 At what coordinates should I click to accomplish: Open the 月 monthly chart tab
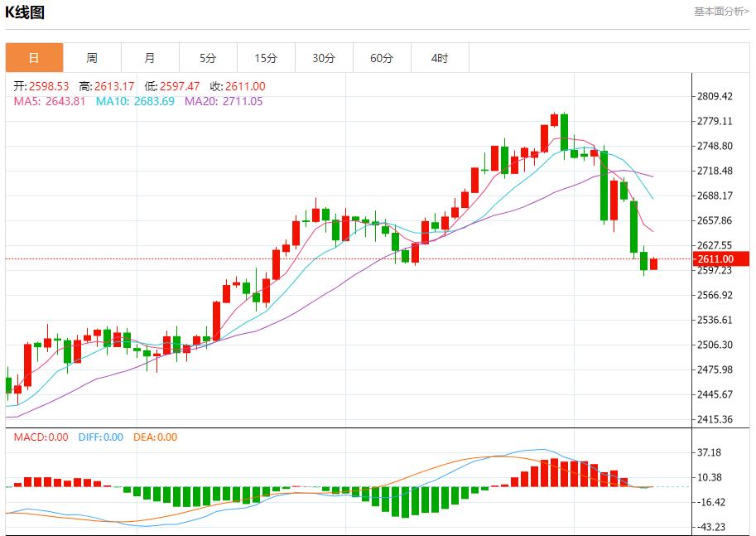click(x=150, y=58)
